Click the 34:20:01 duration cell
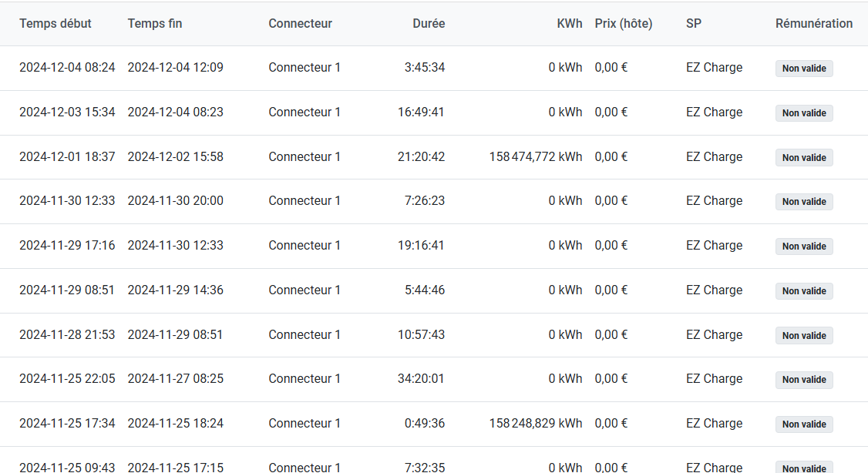Image resolution: width=868 pixels, height=473 pixels. [x=421, y=379]
